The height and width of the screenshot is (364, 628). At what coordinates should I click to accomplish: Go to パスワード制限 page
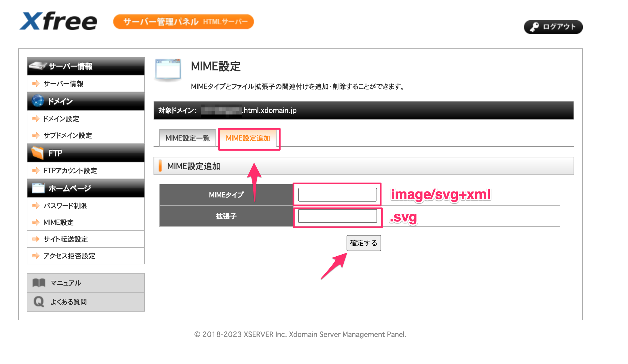coord(65,206)
